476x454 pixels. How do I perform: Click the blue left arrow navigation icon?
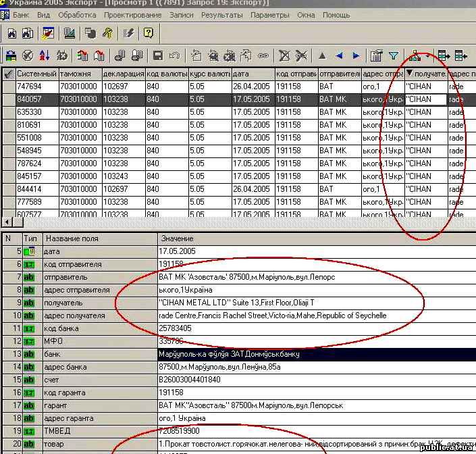coord(339,55)
